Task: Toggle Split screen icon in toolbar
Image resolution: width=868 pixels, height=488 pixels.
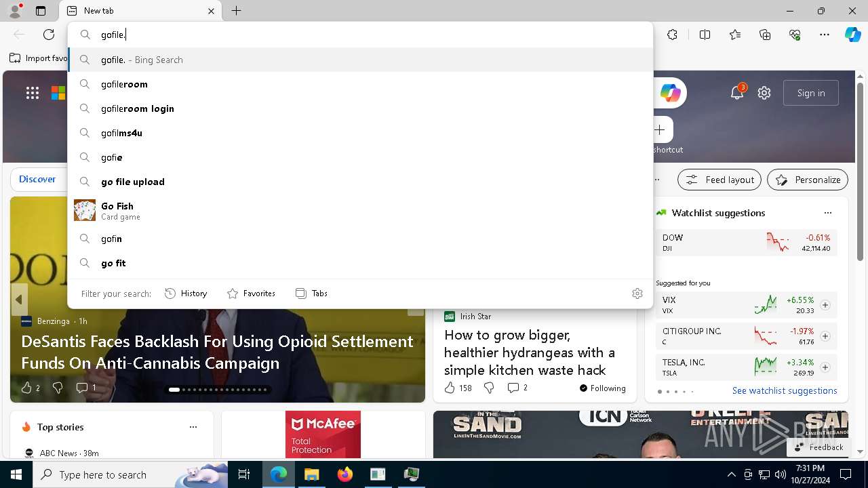Action: pyautogui.click(x=705, y=35)
